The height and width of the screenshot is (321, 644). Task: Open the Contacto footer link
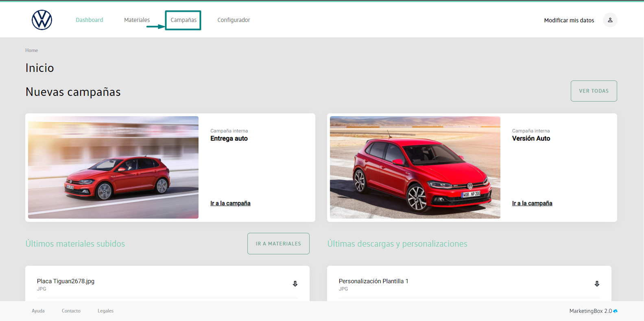(71, 311)
